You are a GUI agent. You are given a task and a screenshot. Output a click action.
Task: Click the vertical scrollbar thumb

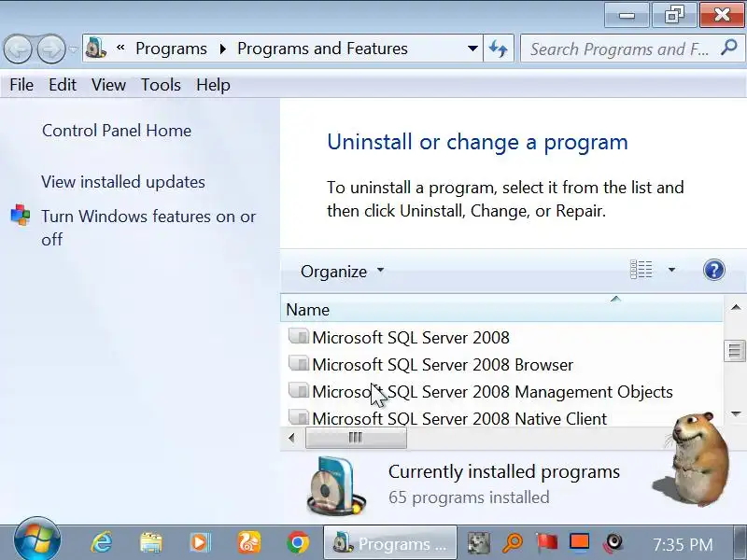click(735, 351)
